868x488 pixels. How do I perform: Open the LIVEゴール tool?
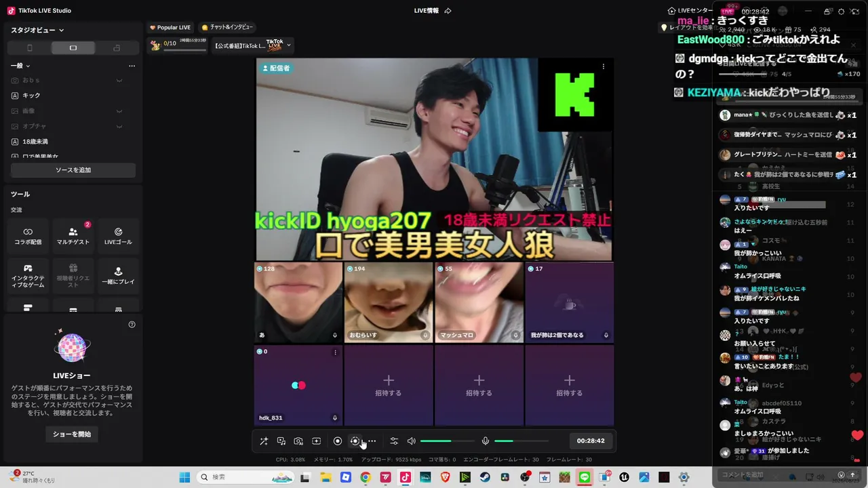[118, 236]
